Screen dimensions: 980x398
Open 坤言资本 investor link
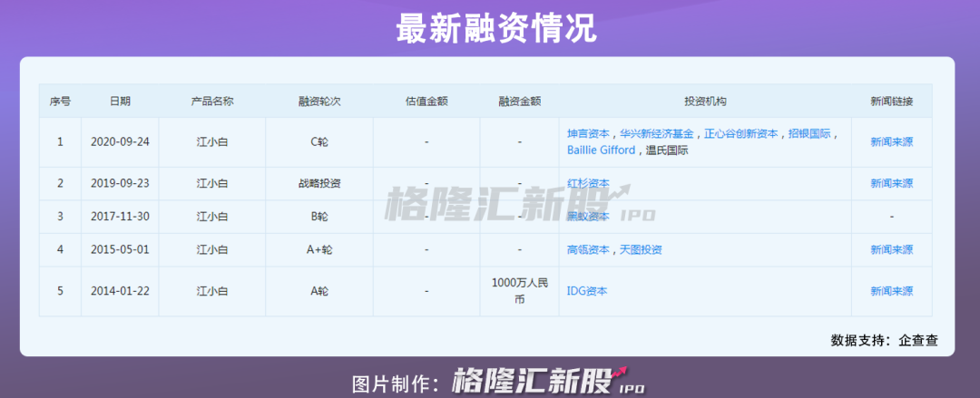[x=588, y=133]
